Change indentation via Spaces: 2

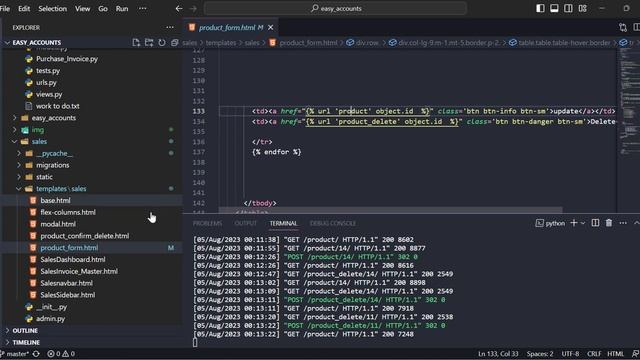[540, 354]
